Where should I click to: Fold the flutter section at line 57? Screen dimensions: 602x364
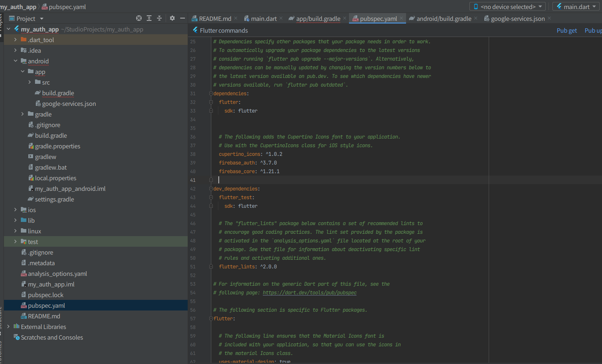point(211,319)
